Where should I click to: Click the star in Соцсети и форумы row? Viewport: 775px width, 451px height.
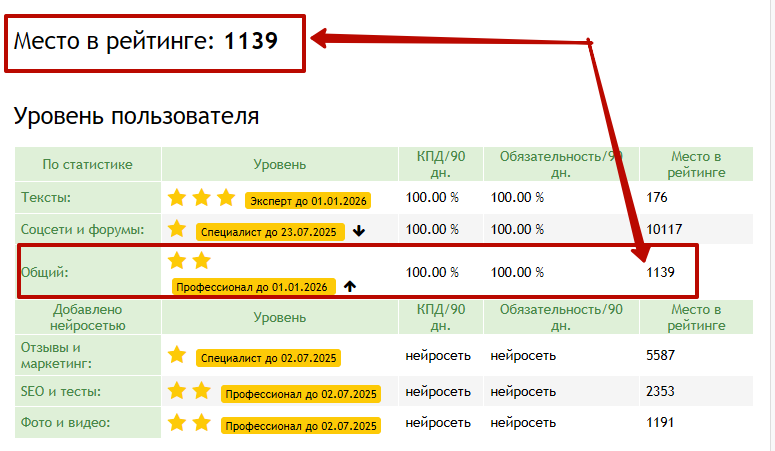tap(178, 229)
